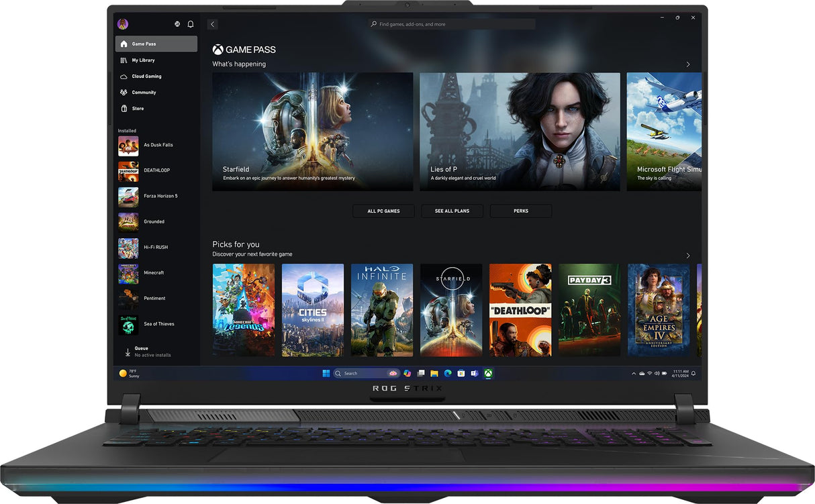Screen dimensions: 815x504
Task: Open the notifications bell
Action: click(x=191, y=24)
